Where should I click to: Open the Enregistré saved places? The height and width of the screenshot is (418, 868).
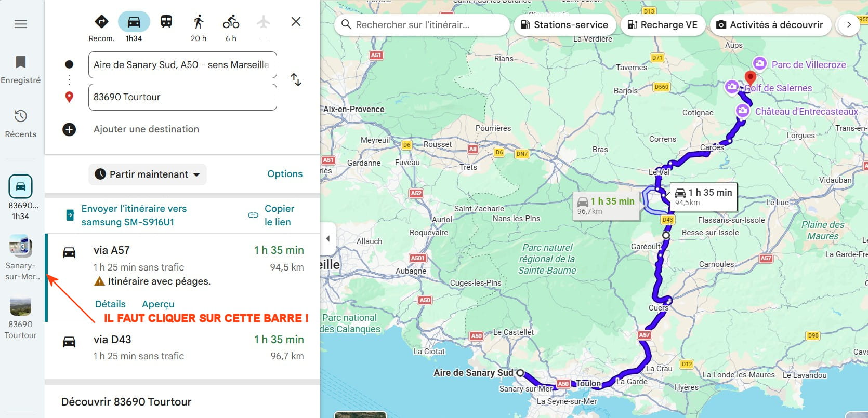click(21, 69)
